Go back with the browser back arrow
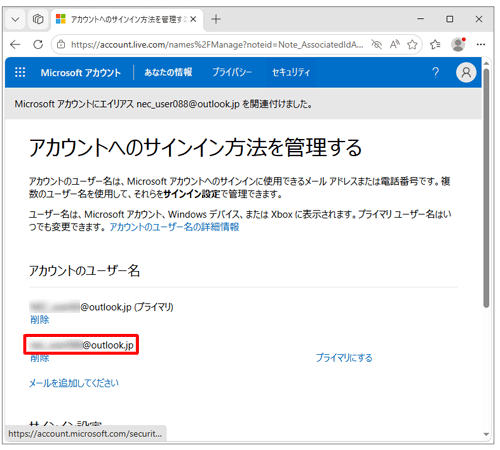This screenshot has height=450, width=500. 15,44
